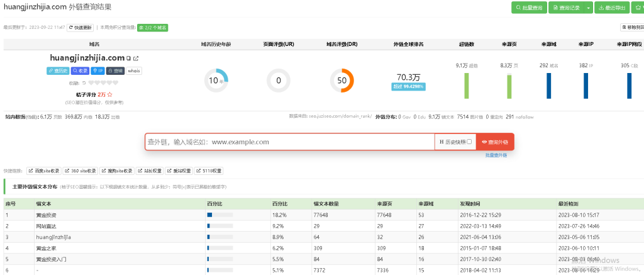Click the 最近检测 column header

click(568, 204)
